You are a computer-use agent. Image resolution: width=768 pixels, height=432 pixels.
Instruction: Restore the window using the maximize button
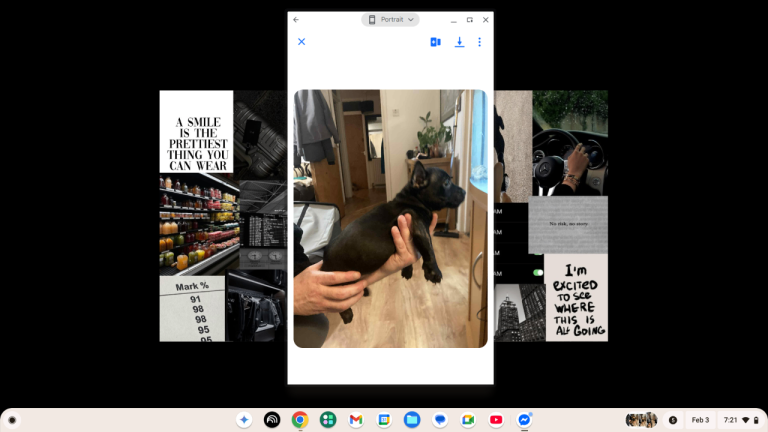point(470,20)
